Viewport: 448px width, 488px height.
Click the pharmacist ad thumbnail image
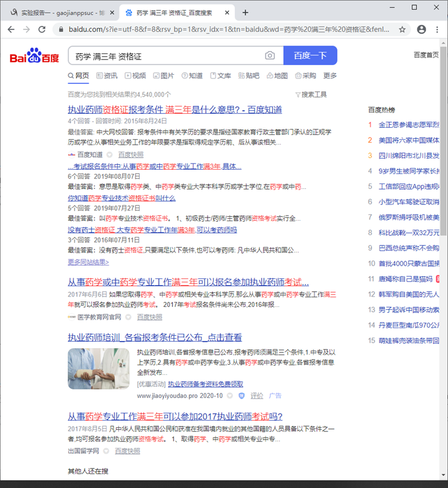[x=98, y=368]
